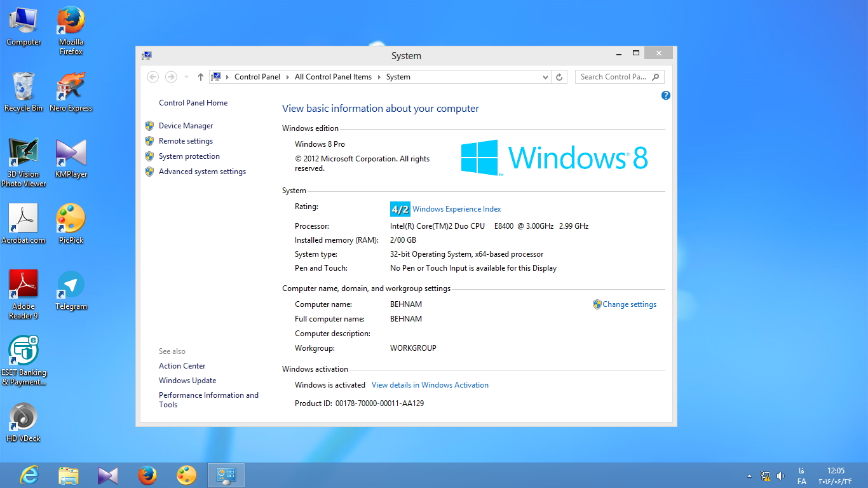Select the Control Panel breadcrumb
This screenshot has width=868, height=488.
pos(257,77)
